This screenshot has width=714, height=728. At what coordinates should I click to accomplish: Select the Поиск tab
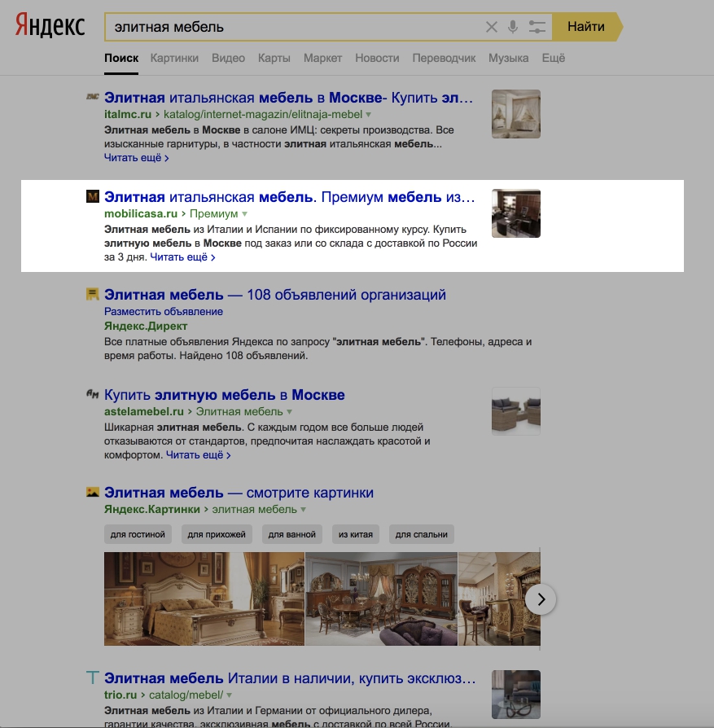click(121, 58)
